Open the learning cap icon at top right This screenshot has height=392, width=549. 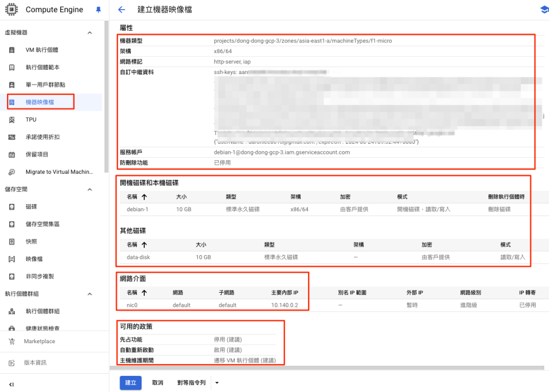545,10
